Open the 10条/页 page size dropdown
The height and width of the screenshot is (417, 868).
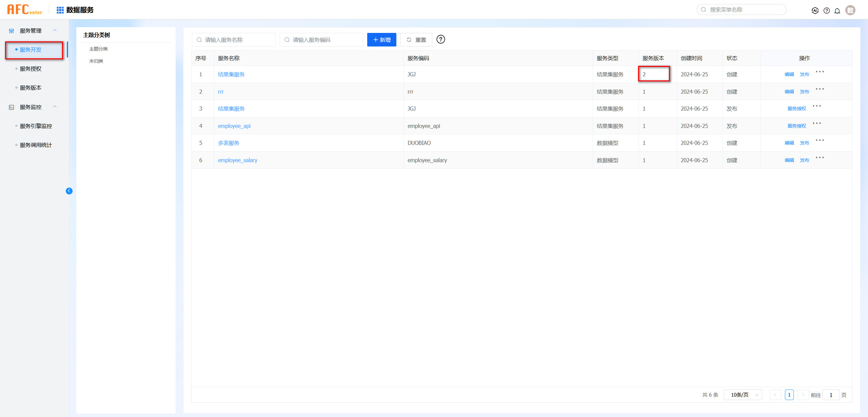[743, 395]
